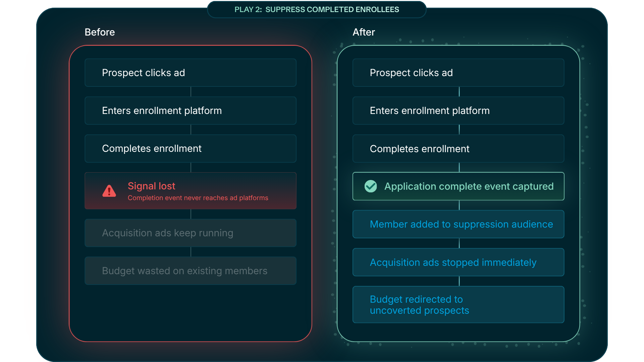Click the red warning triangle icon
The image size is (644, 362).
click(109, 191)
